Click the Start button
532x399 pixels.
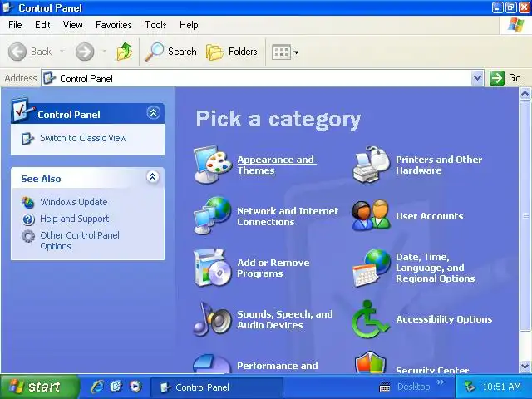pyautogui.click(x=39, y=387)
